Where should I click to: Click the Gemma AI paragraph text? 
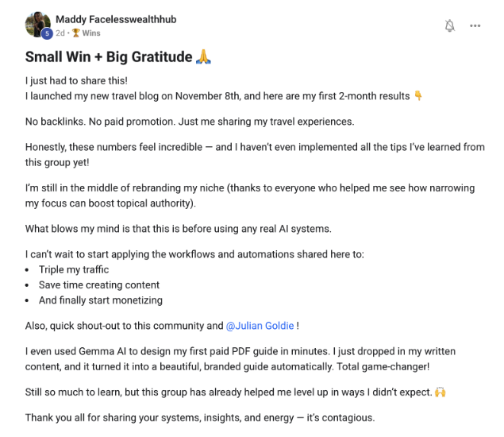(x=238, y=358)
